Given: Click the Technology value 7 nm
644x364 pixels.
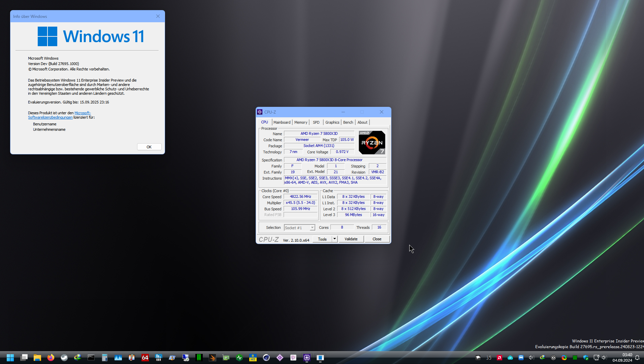Looking at the screenshot, I should (293, 152).
